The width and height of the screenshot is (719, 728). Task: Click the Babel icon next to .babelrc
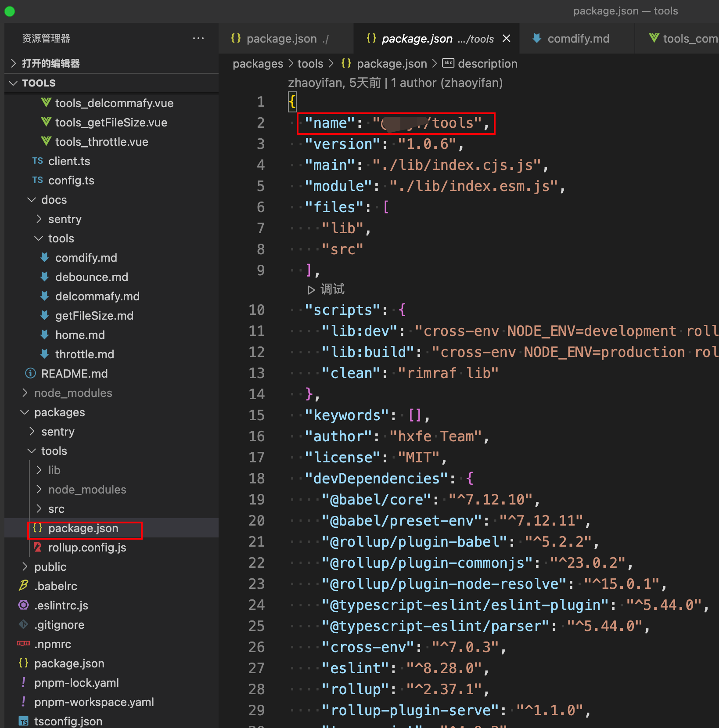pos(24,586)
